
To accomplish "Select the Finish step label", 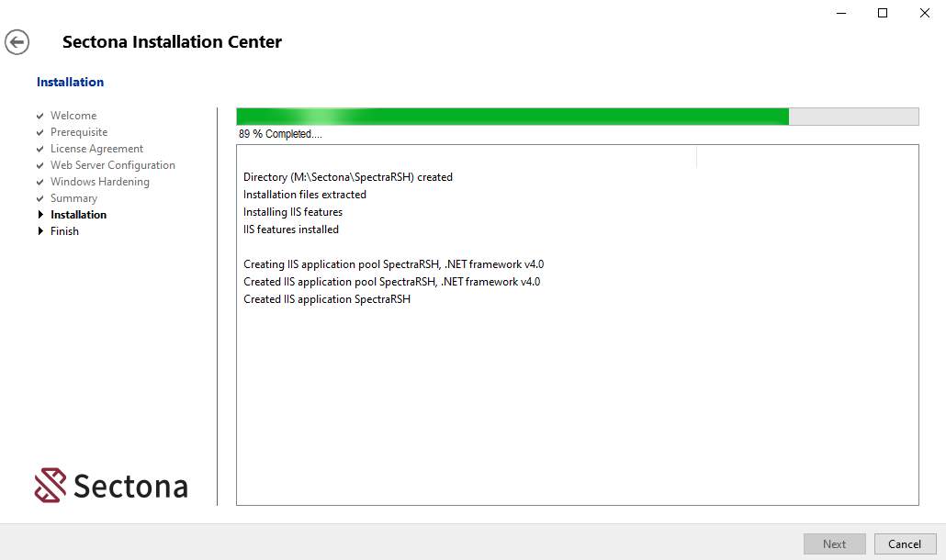I will click(x=64, y=231).
